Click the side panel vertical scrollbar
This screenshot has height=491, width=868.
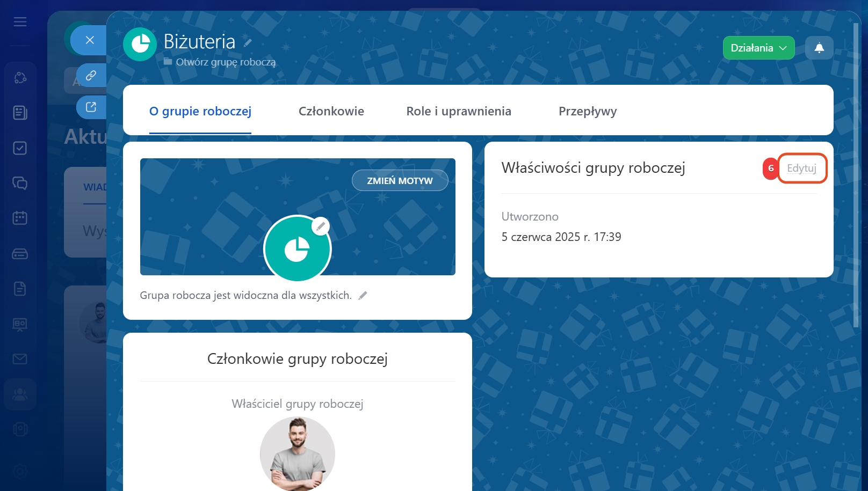click(856, 175)
